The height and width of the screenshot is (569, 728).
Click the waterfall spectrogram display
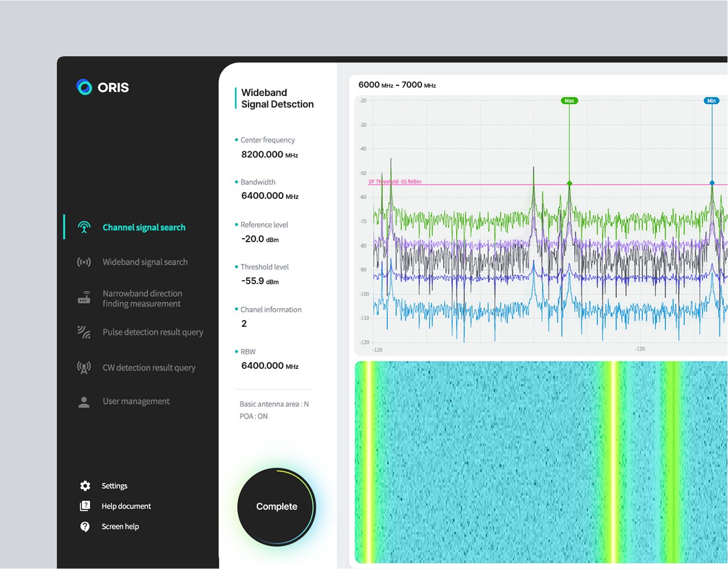pyautogui.click(x=541, y=462)
